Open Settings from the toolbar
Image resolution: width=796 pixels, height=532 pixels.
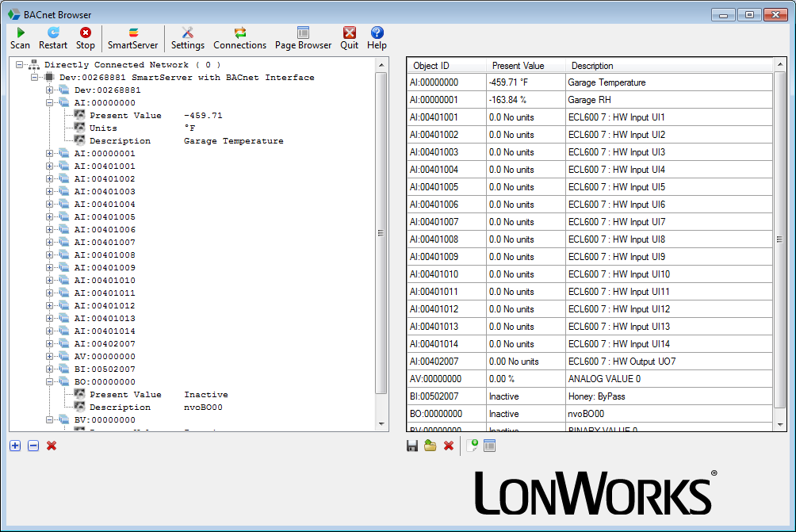point(188,39)
